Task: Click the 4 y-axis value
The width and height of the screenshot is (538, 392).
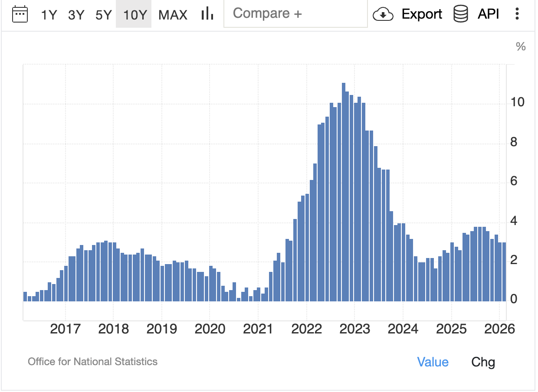Action: [x=514, y=221]
